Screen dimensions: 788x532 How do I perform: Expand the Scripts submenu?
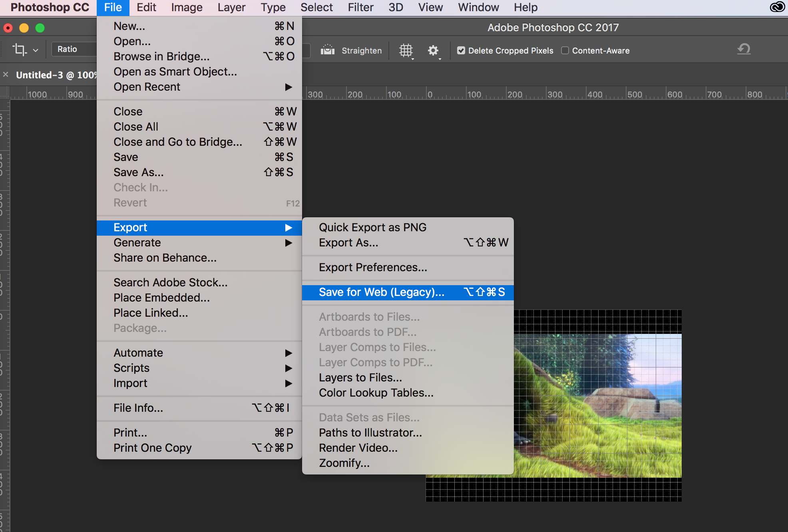[x=199, y=368]
